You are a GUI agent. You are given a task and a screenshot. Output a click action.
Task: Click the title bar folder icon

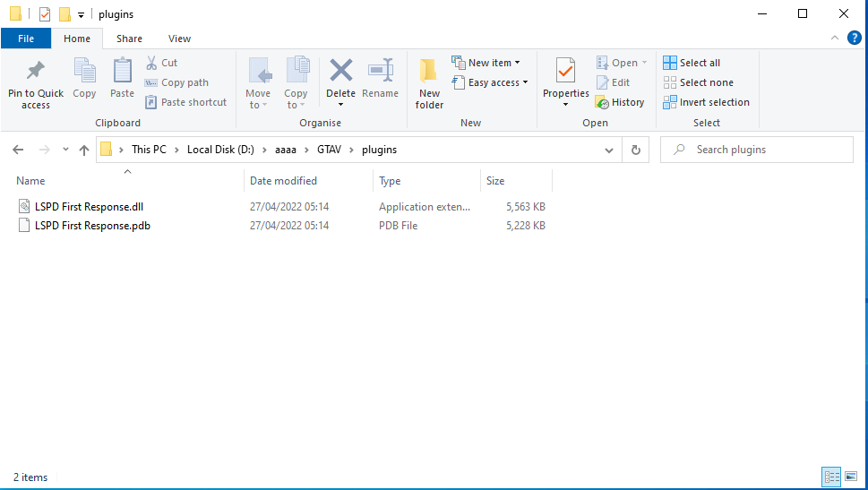[15, 13]
